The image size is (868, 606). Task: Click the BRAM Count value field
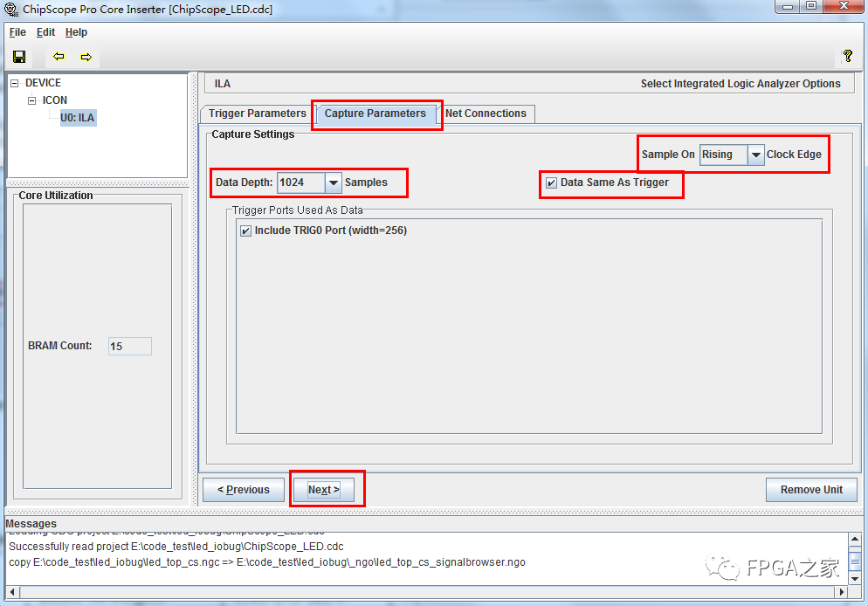coord(130,347)
